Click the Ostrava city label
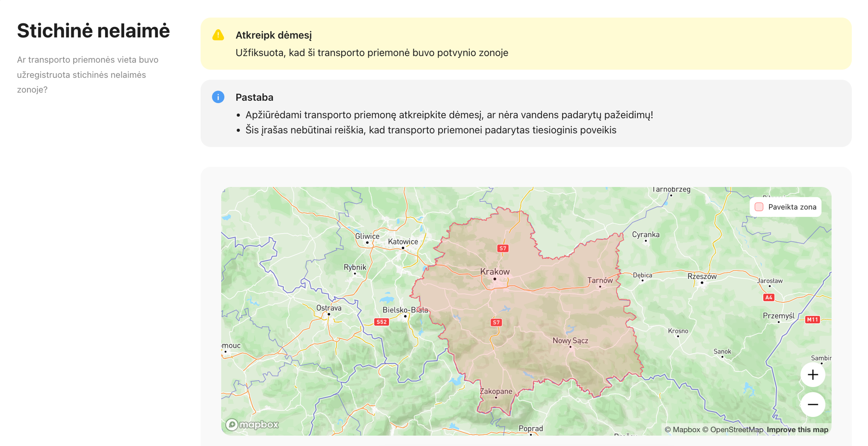The height and width of the screenshot is (446, 868). [328, 308]
